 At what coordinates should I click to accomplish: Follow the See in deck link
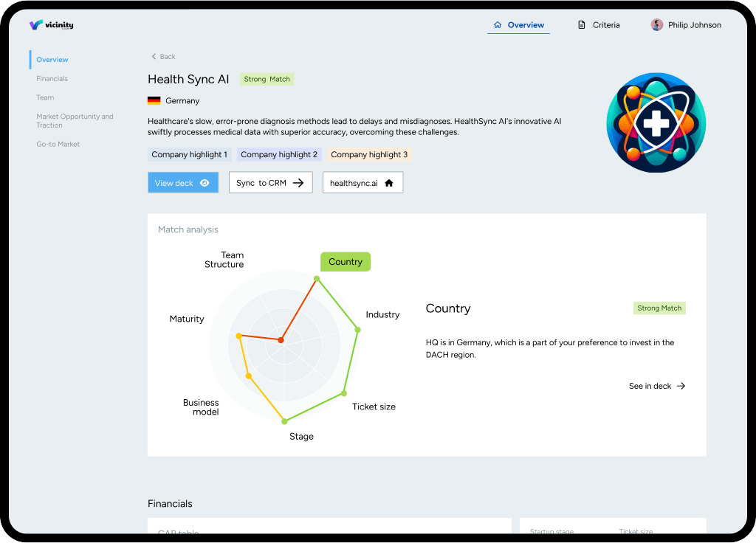point(656,386)
